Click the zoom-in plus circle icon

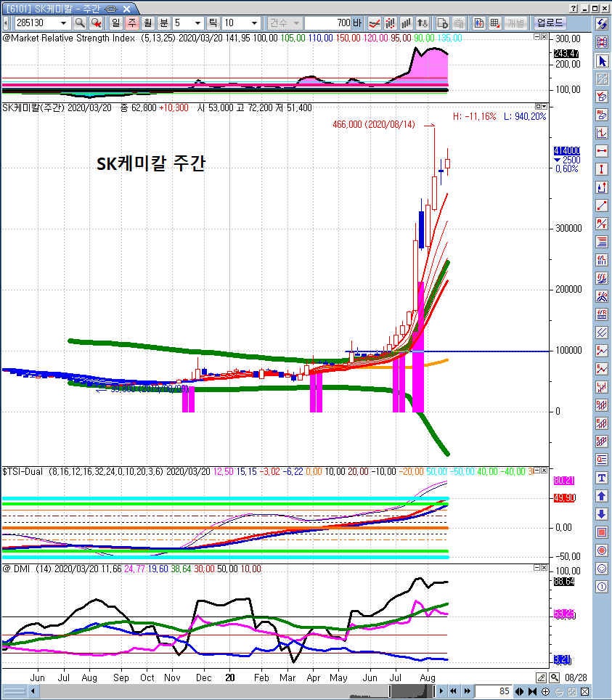click(545, 691)
